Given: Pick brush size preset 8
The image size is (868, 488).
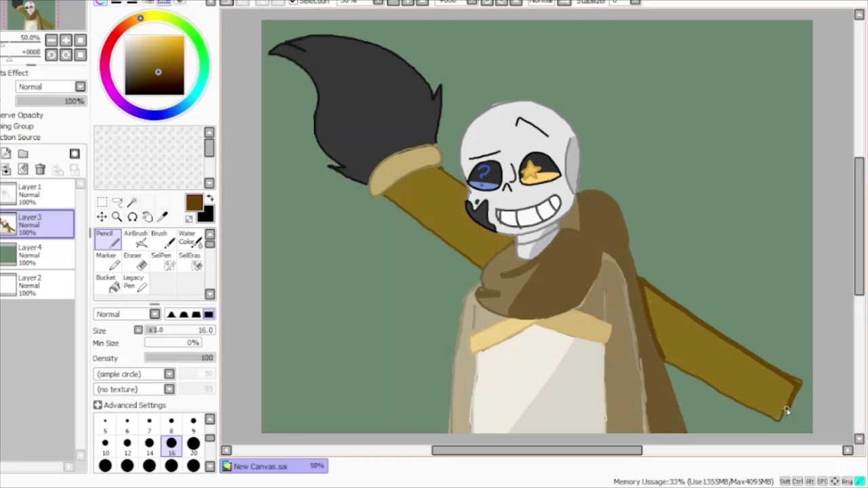Looking at the screenshot, I should [x=171, y=425].
